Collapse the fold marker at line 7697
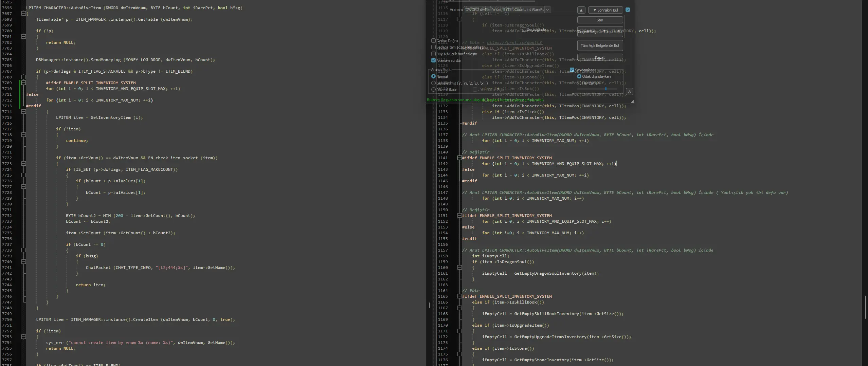 (23, 14)
